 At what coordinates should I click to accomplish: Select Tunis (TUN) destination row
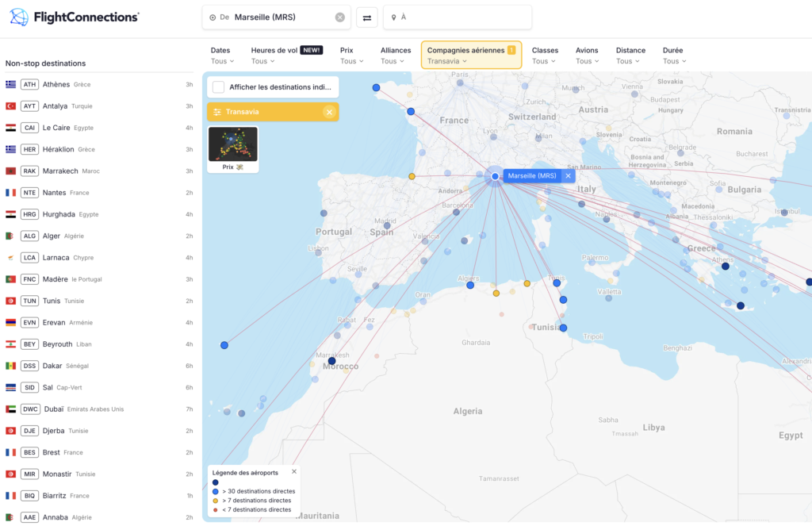pos(99,301)
